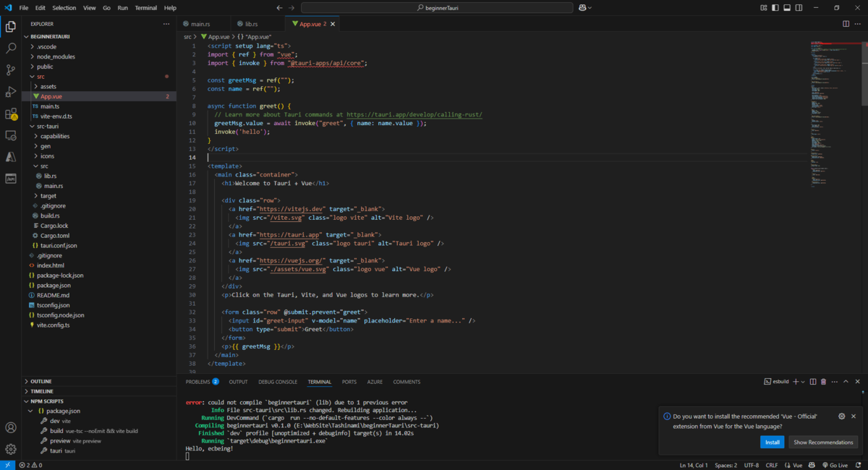Open terminal panel More Actions ellipsis
The image size is (868, 470).
tap(834, 382)
